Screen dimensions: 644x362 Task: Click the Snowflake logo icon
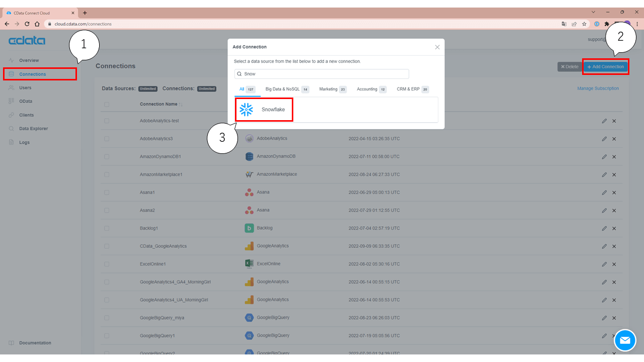point(246,110)
